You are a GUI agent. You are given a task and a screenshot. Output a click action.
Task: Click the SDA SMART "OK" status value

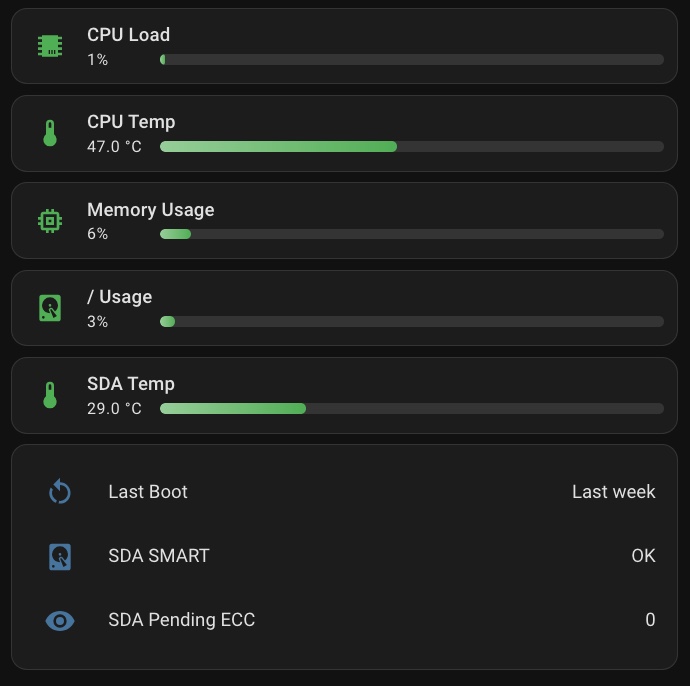pyautogui.click(x=643, y=556)
